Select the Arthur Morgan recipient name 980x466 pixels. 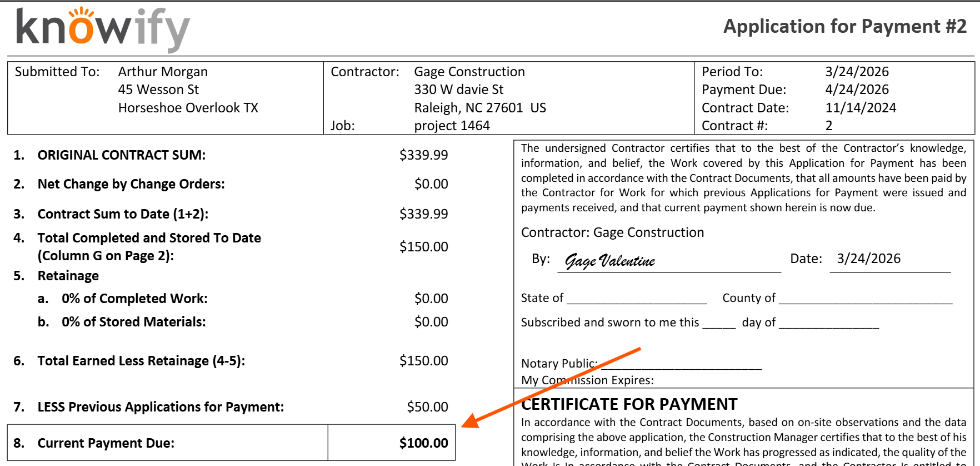coord(163,72)
